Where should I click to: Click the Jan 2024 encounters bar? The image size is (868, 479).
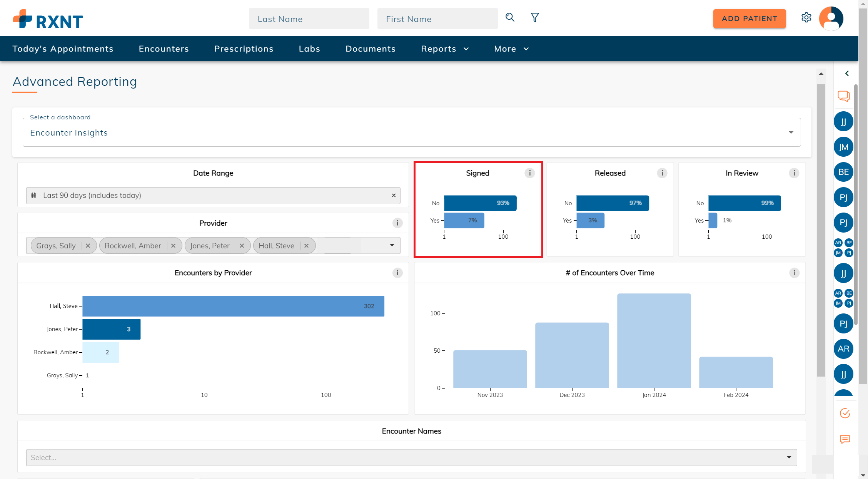coord(654,341)
